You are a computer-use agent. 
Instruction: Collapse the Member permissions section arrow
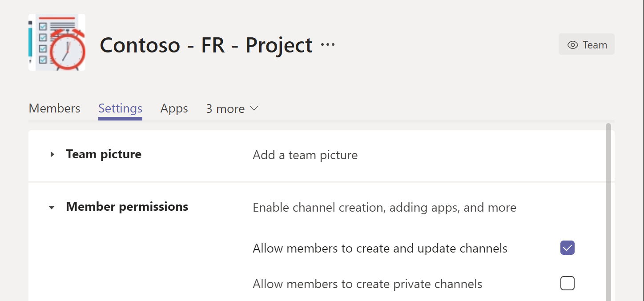(52, 208)
